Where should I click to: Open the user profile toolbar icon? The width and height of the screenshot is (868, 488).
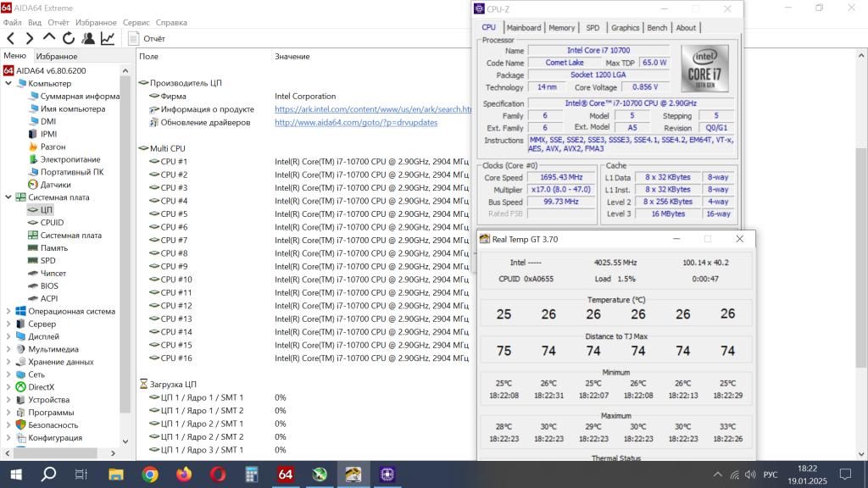click(x=88, y=38)
